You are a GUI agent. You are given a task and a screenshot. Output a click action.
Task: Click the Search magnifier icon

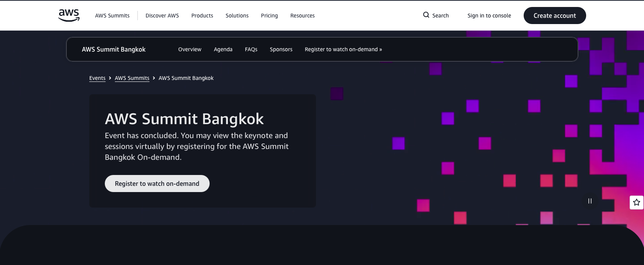pos(426,15)
